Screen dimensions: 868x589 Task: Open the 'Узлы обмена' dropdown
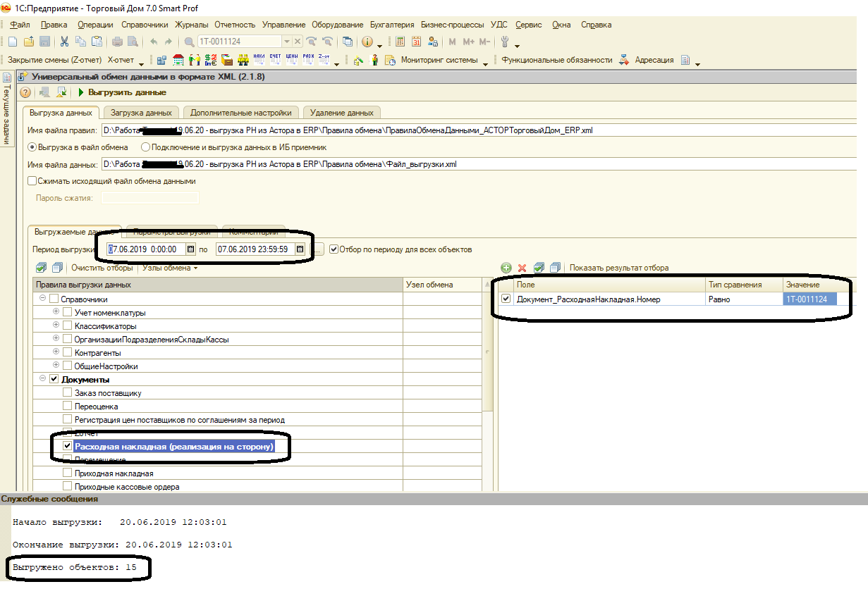[170, 268]
